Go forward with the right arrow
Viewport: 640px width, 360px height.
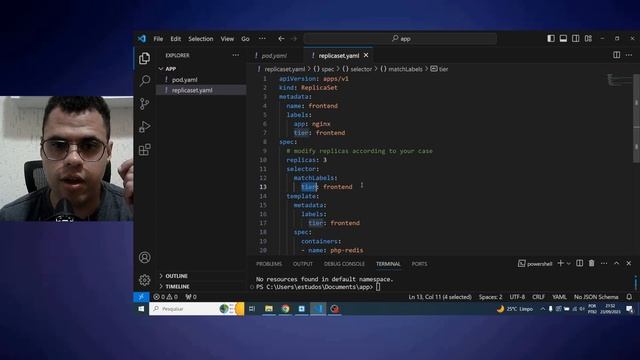(x=294, y=38)
